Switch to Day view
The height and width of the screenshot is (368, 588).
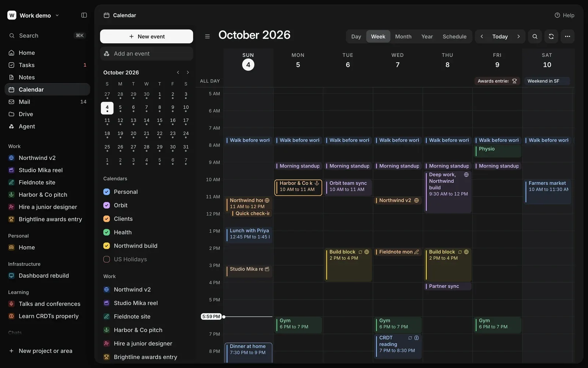356,36
